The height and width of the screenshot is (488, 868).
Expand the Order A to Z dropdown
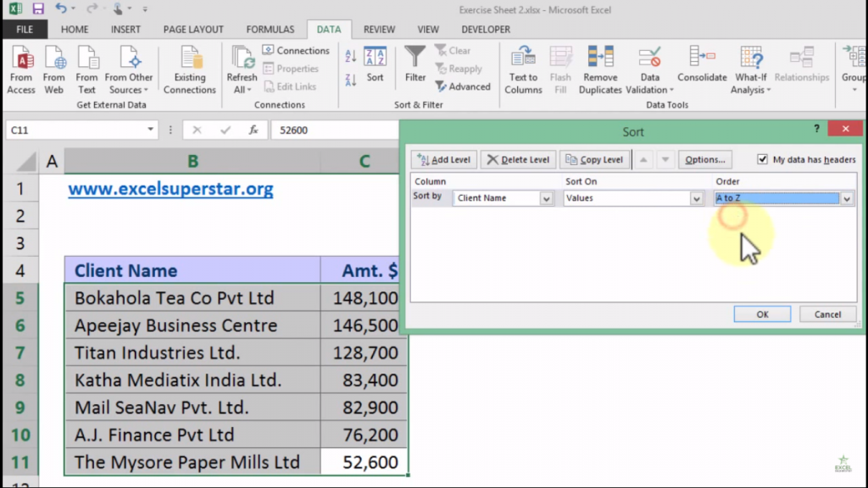pos(846,198)
